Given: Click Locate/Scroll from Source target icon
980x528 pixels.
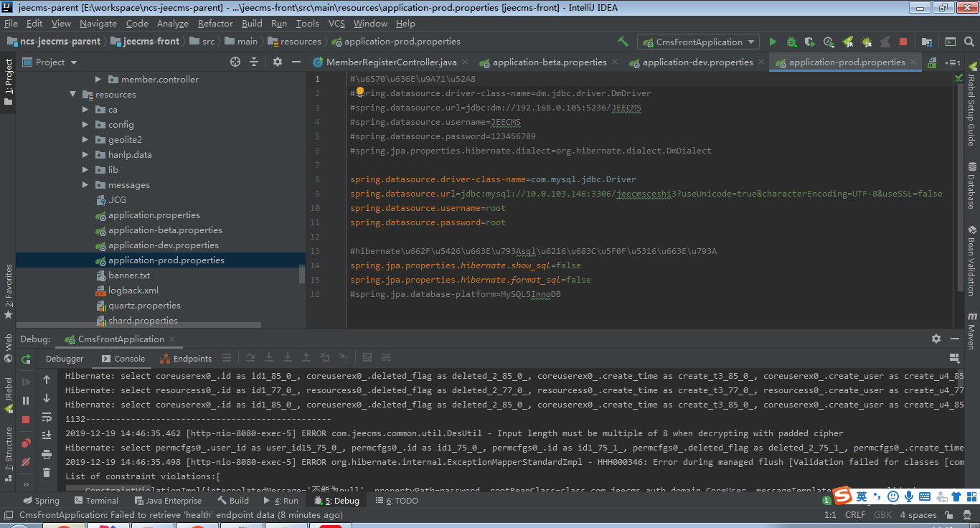Looking at the screenshot, I should point(235,62).
